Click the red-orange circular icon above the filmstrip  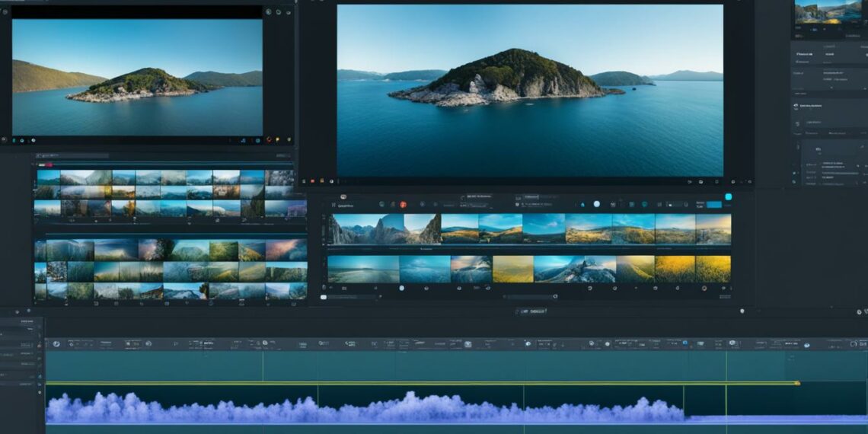403,204
